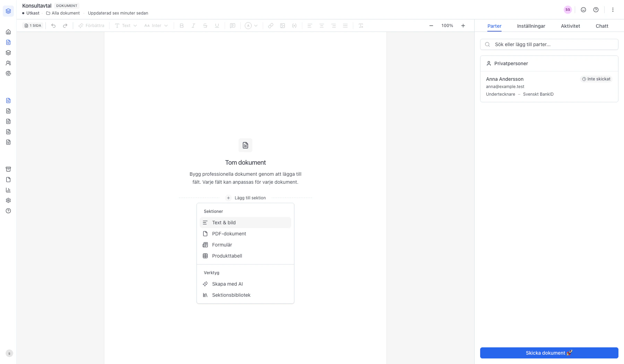Open the smiley feedback icon
Screen dimensions: 624x364
click(583, 10)
